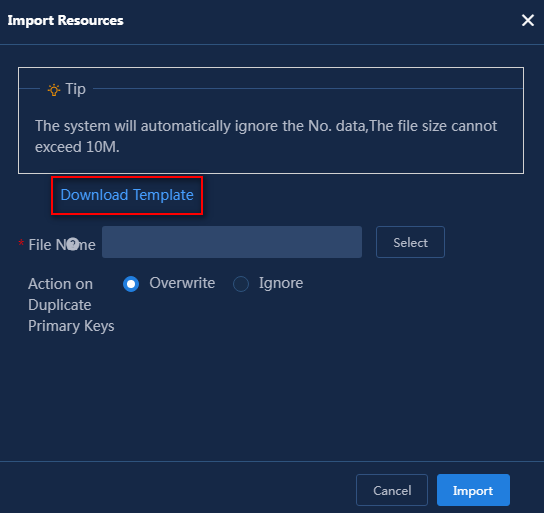Click the Select file button
544x513 pixels.
410,242
